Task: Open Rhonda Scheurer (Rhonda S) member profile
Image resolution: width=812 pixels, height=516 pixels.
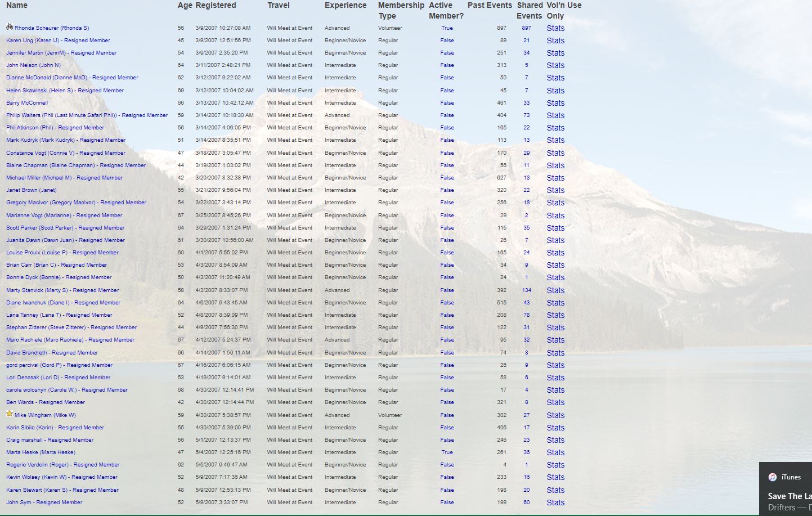Action: [52, 28]
